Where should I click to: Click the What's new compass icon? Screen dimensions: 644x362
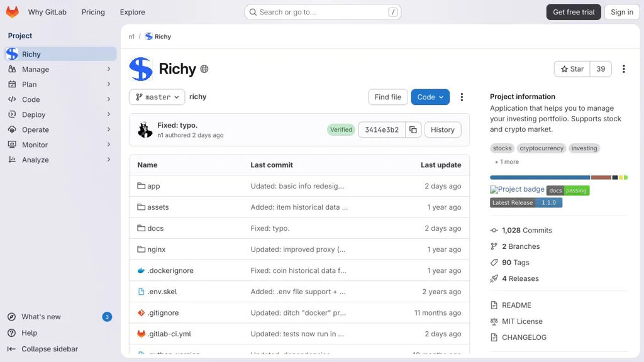pos(12,317)
